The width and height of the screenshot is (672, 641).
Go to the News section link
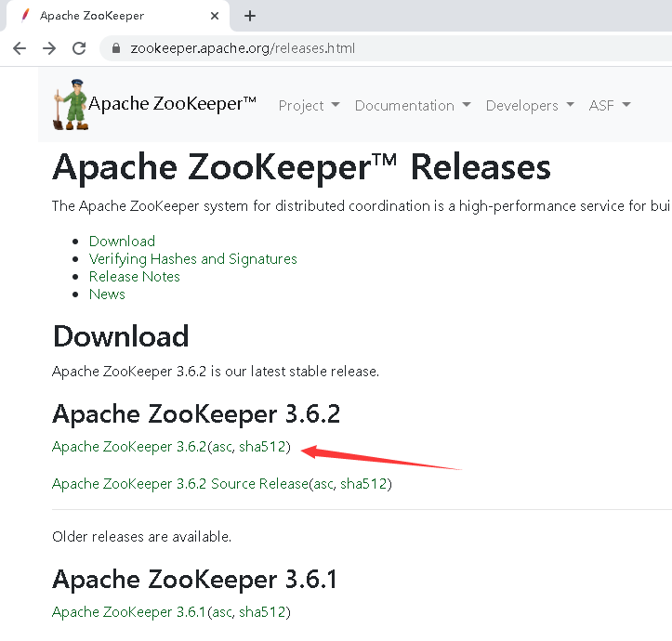tap(107, 294)
